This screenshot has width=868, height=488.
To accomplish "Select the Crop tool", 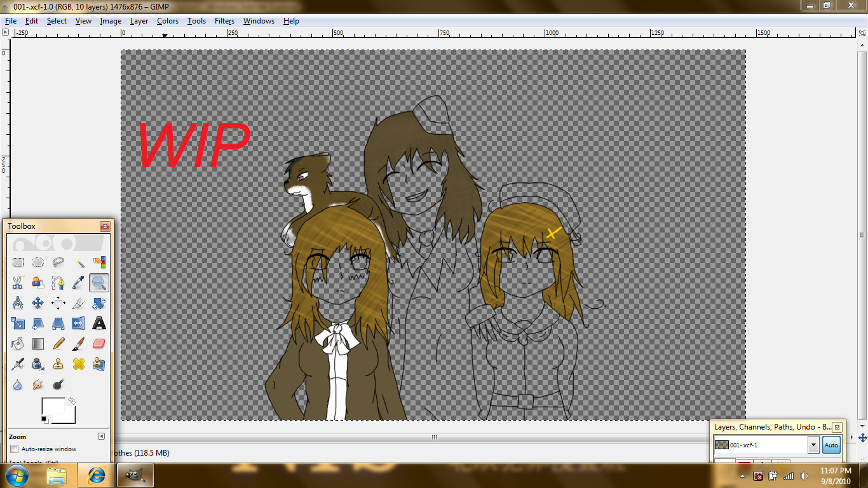I will (x=79, y=302).
